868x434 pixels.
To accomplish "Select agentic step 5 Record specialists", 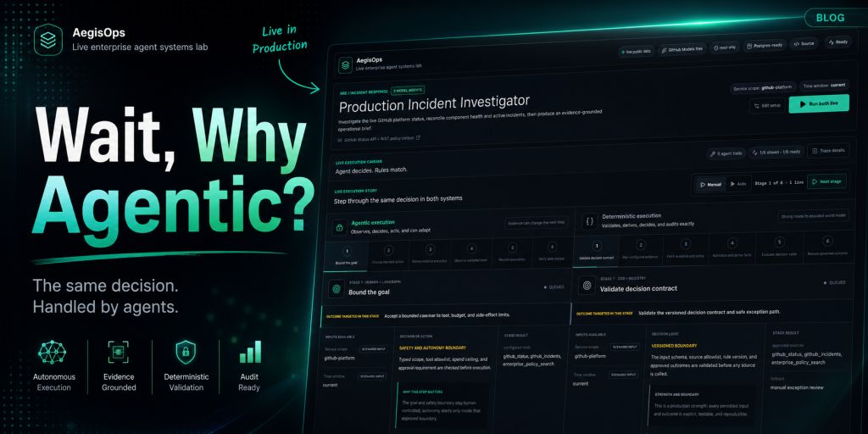I will [512, 253].
